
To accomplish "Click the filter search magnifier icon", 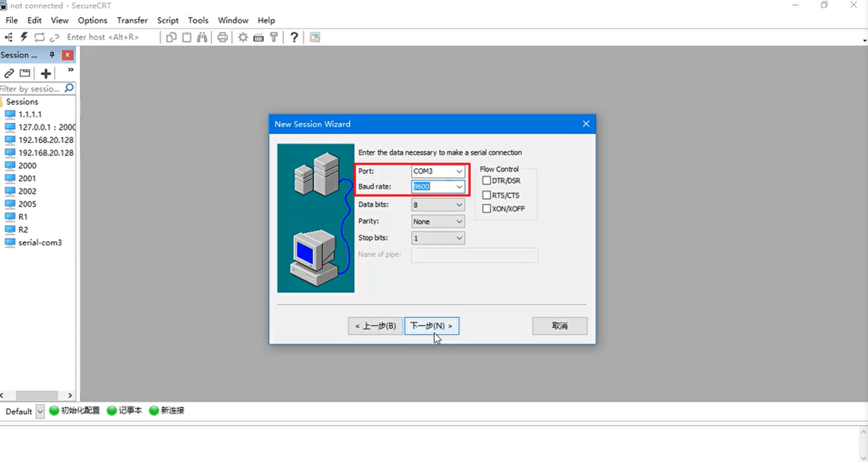I will [x=69, y=88].
